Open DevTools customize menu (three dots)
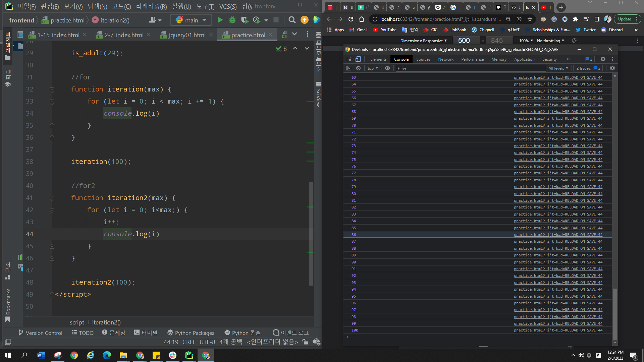Image resolution: width=644 pixels, height=362 pixels. [x=612, y=59]
